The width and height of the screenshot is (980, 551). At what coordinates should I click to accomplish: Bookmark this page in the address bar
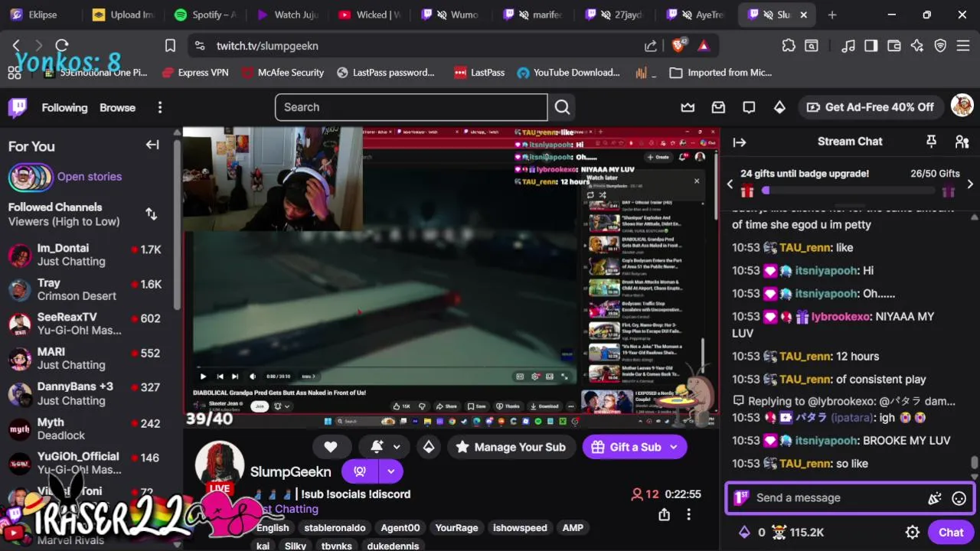pyautogui.click(x=170, y=46)
